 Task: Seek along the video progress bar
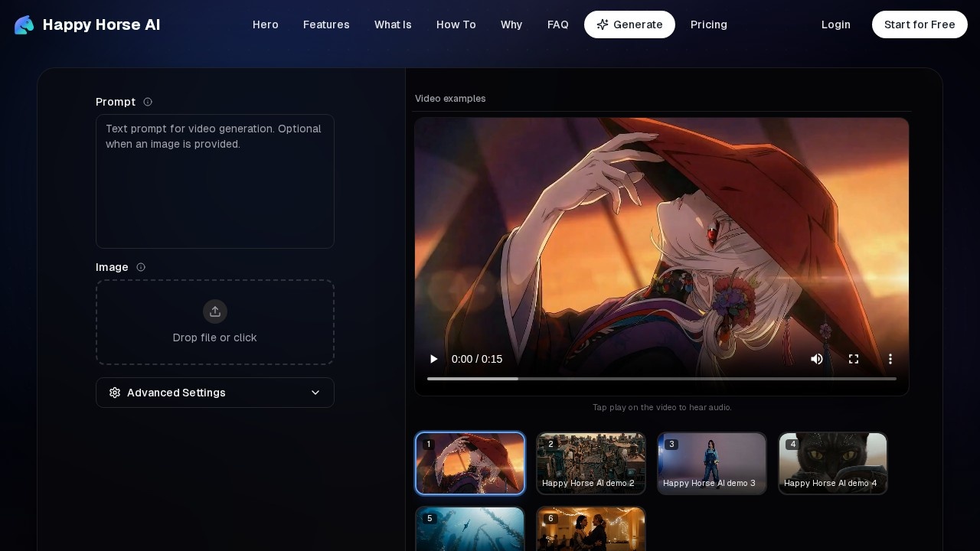point(661,378)
